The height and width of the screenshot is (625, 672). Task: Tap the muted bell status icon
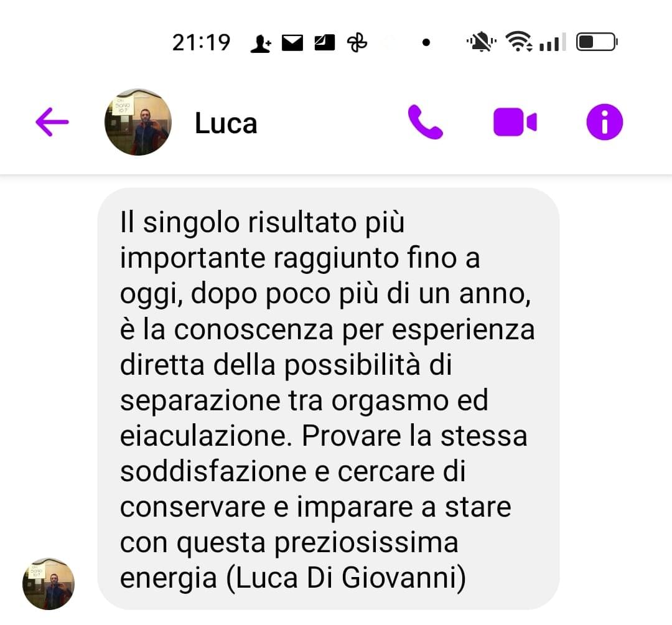click(481, 42)
